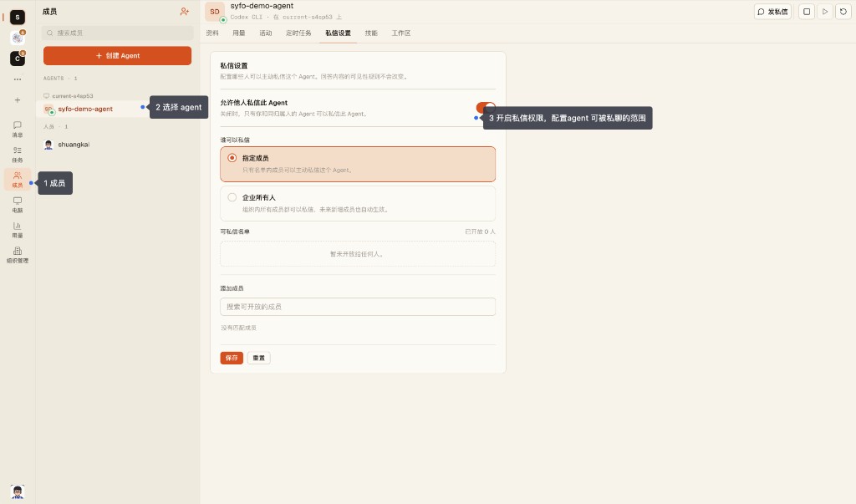Viewport: 856px width, 504px height.
Task: Click 暂未开放给任何人 empty list box
Action: [358, 254]
